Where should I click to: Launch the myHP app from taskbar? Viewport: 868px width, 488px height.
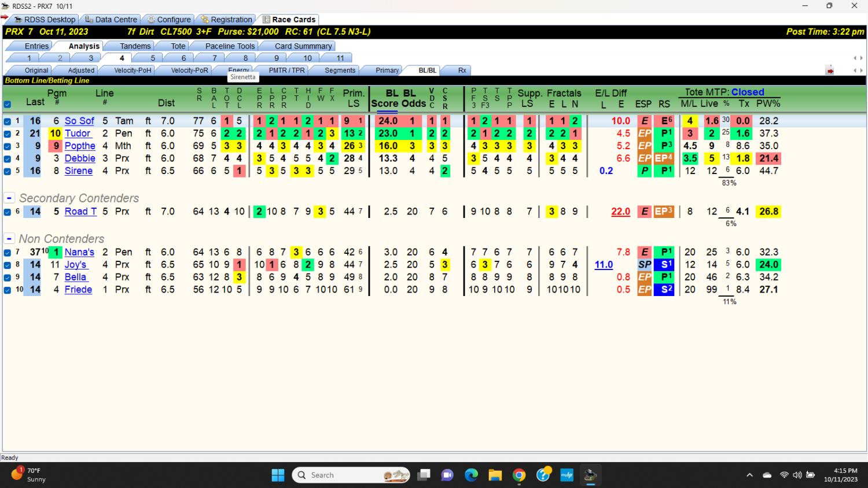click(x=567, y=475)
